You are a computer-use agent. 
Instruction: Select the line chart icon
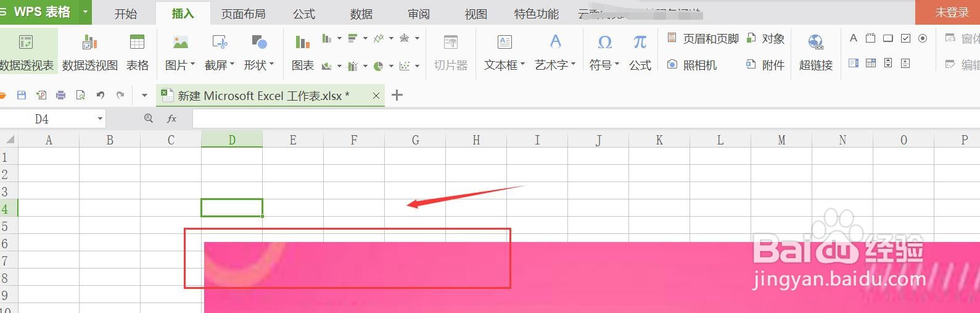tap(379, 38)
